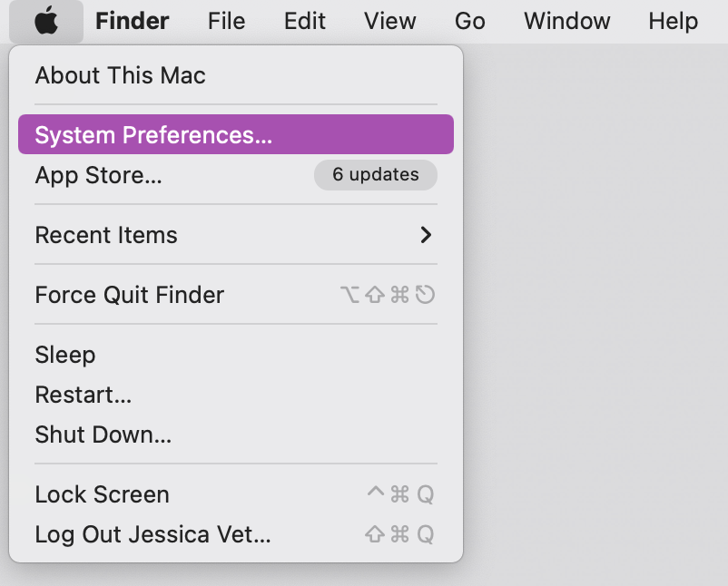Select System Preferences menu entry

point(236,134)
